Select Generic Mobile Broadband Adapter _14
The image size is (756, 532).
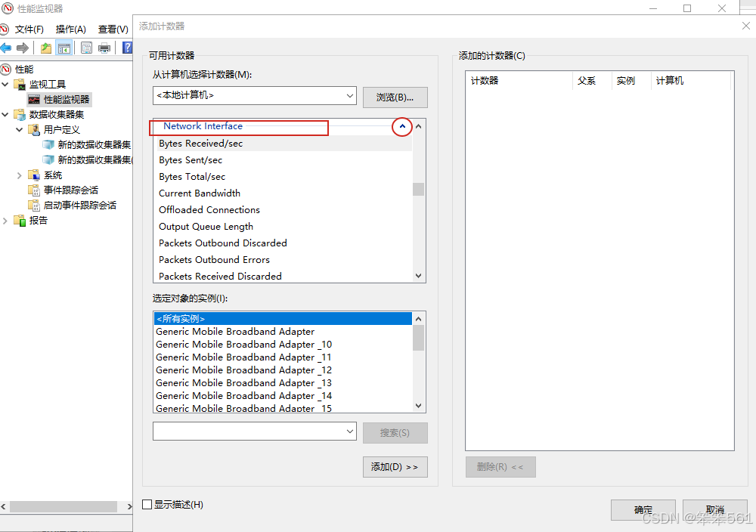tap(283, 396)
